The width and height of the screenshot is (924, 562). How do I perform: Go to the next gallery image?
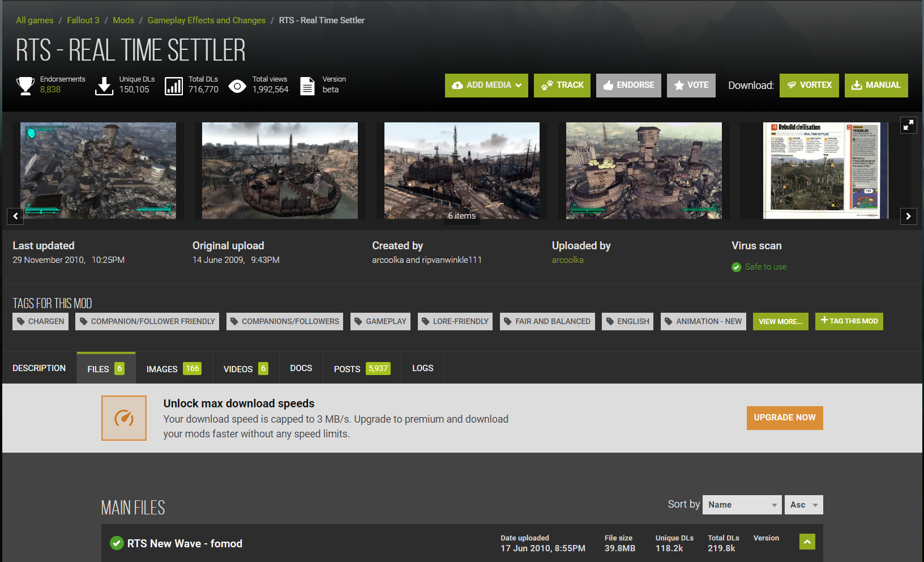(909, 216)
